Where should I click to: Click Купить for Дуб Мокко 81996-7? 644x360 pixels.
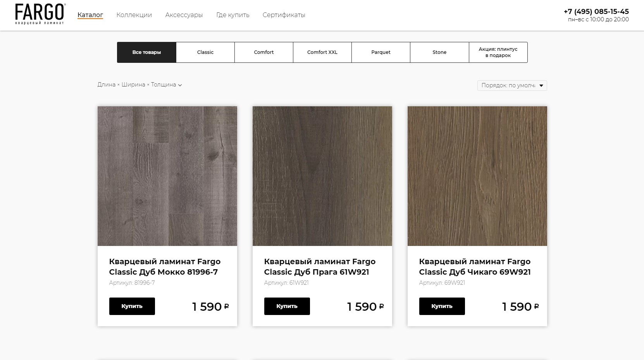coord(132,306)
